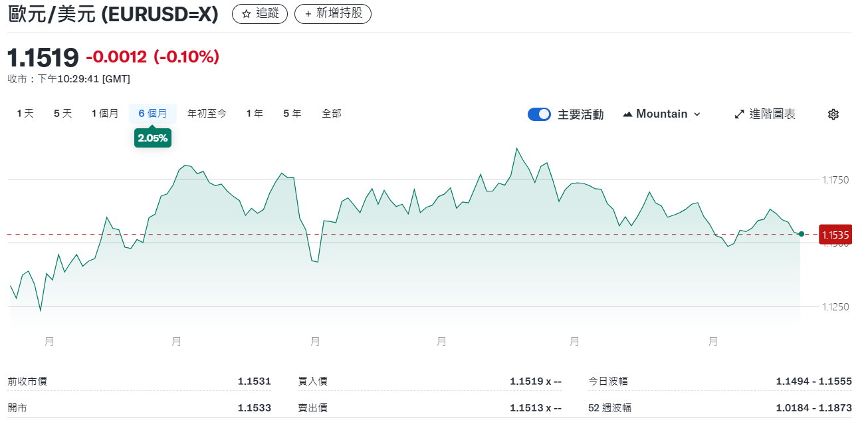Select the 5天 time range

coord(63,114)
